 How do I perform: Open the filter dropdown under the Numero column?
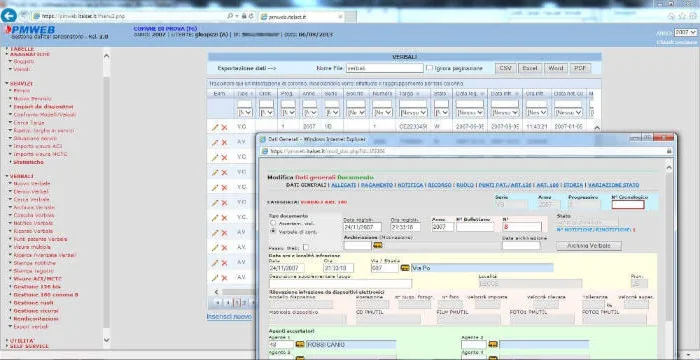(384, 113)
